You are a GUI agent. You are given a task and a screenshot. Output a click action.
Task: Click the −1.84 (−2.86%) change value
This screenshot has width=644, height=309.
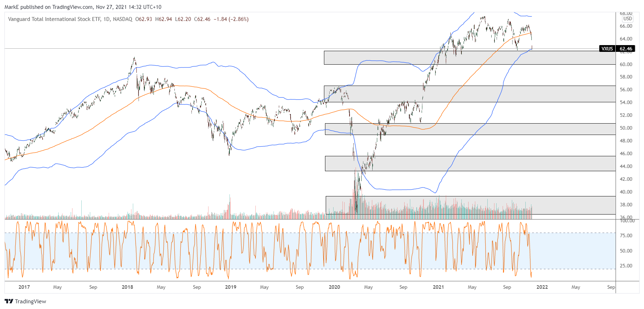point(231,19)
